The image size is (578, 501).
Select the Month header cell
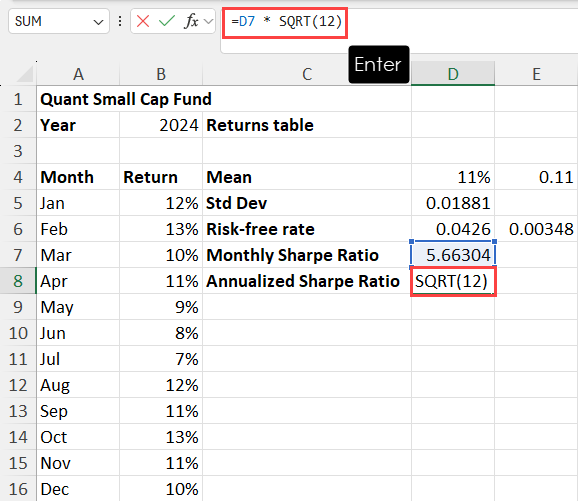click(x=78, y=177)
